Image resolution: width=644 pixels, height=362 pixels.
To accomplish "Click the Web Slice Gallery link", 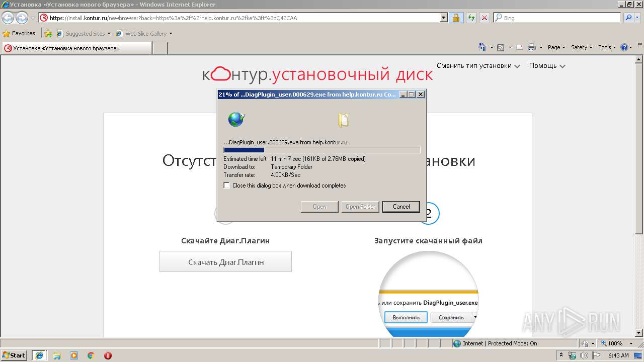I will pos(141,34).
